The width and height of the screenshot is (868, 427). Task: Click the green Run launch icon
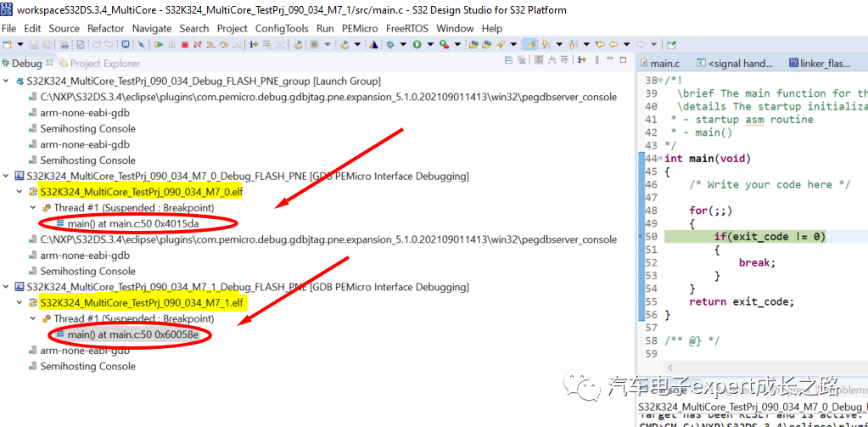click(x=417, y=44)
